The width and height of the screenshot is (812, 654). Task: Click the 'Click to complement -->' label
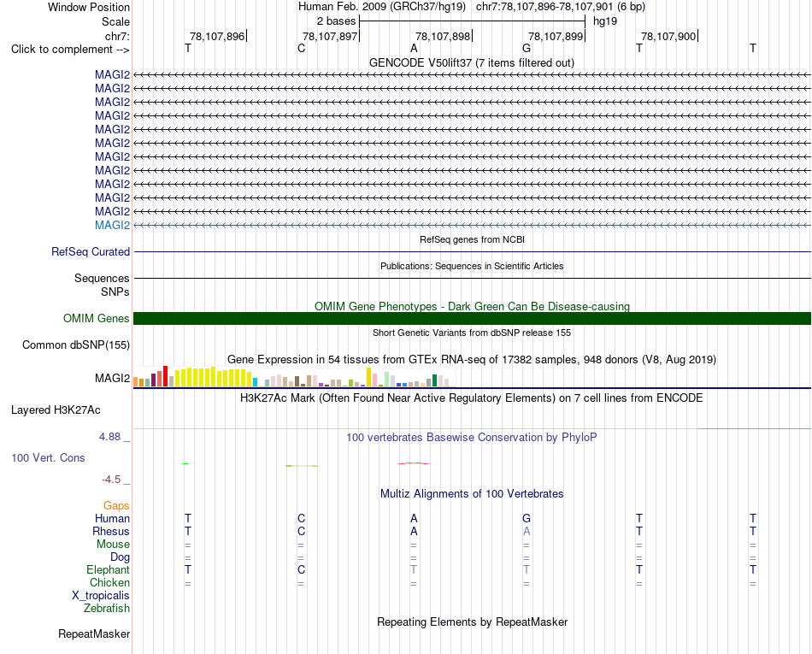[70, 50]
